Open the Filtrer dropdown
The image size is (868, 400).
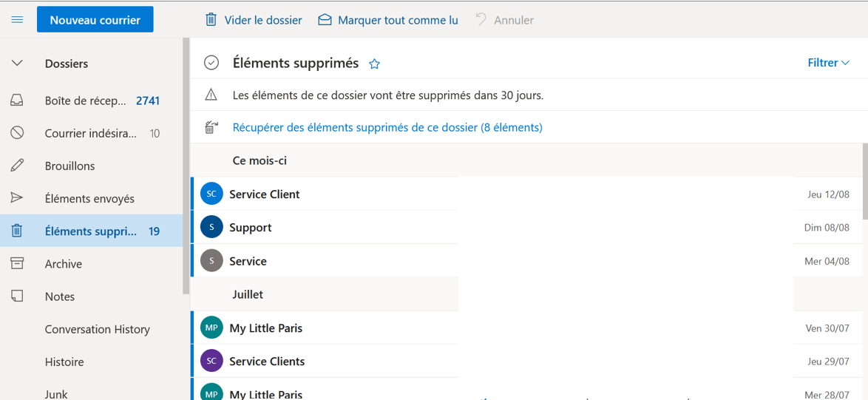click(828, 63)
